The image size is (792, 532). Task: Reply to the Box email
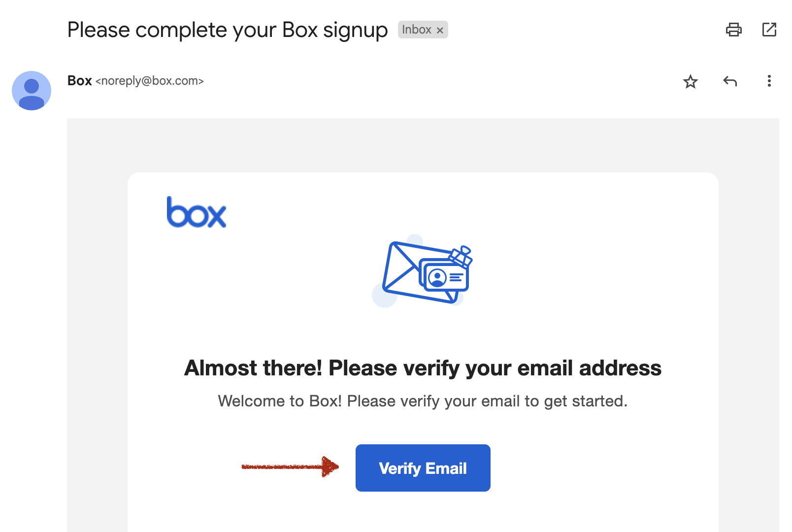(x=730, y=81)
